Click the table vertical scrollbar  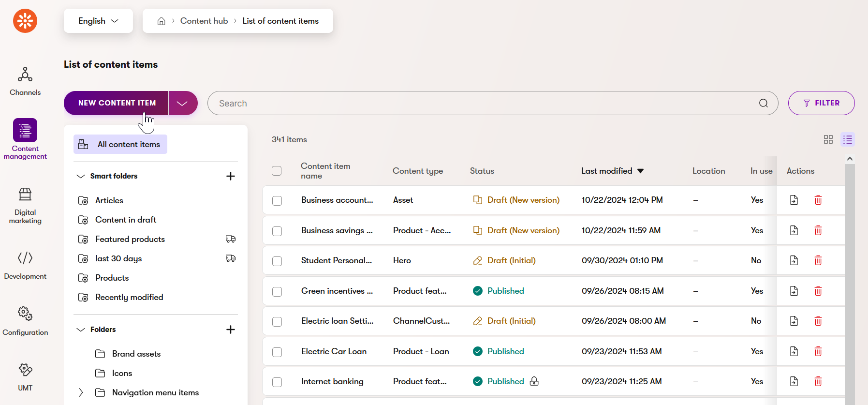850,285
